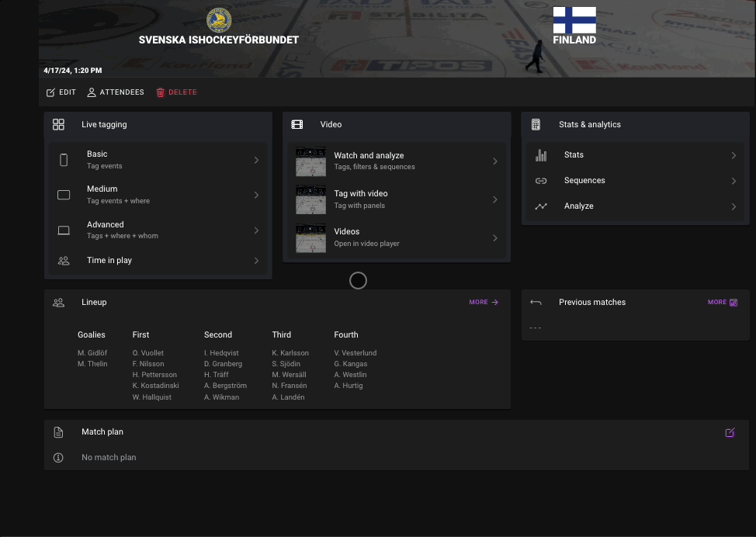Open the Match plan document icon
This screenshot has height=537, width=756.
(x=58, y=431)
